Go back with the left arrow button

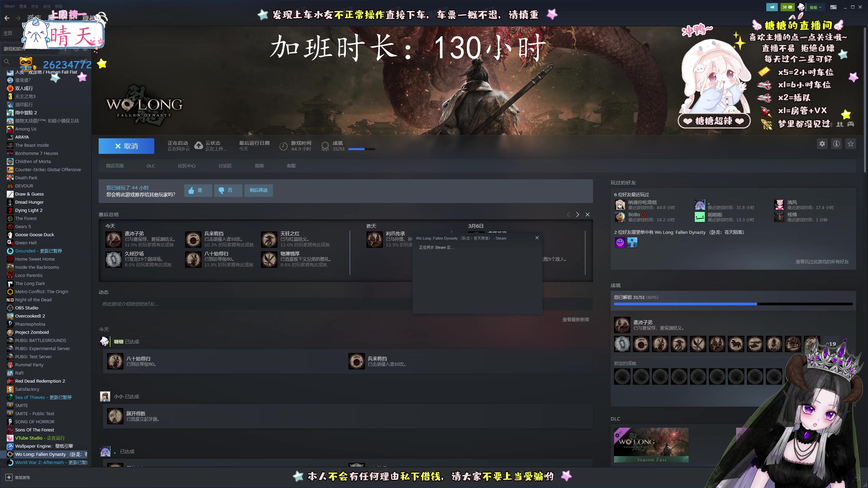click(x=7, y=18)
